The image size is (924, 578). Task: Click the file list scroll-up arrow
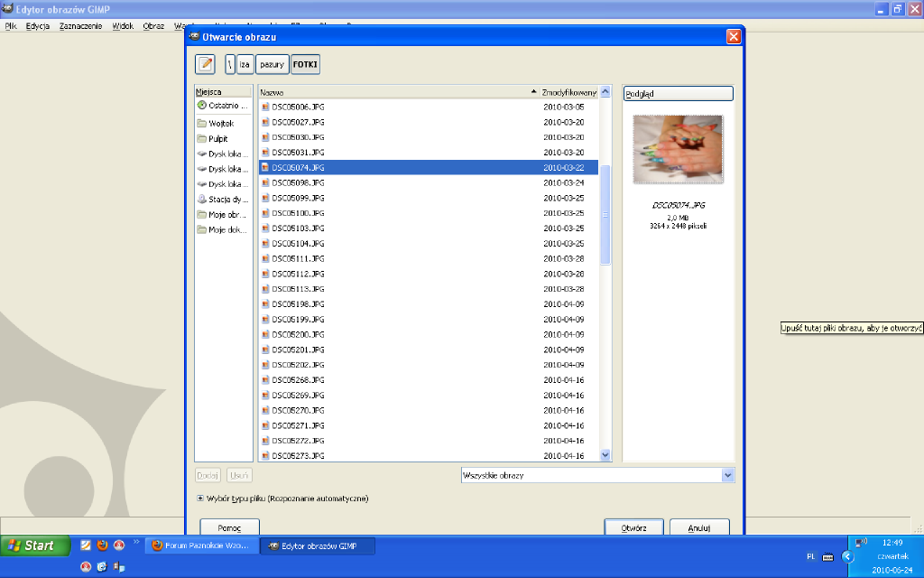click(x=605, y=92)
